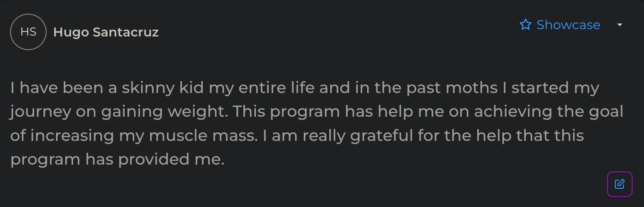Click the last line "program has provided me."
Viewport: 644px width, 207px height.
pyautogui.click(x=117, y=160)
